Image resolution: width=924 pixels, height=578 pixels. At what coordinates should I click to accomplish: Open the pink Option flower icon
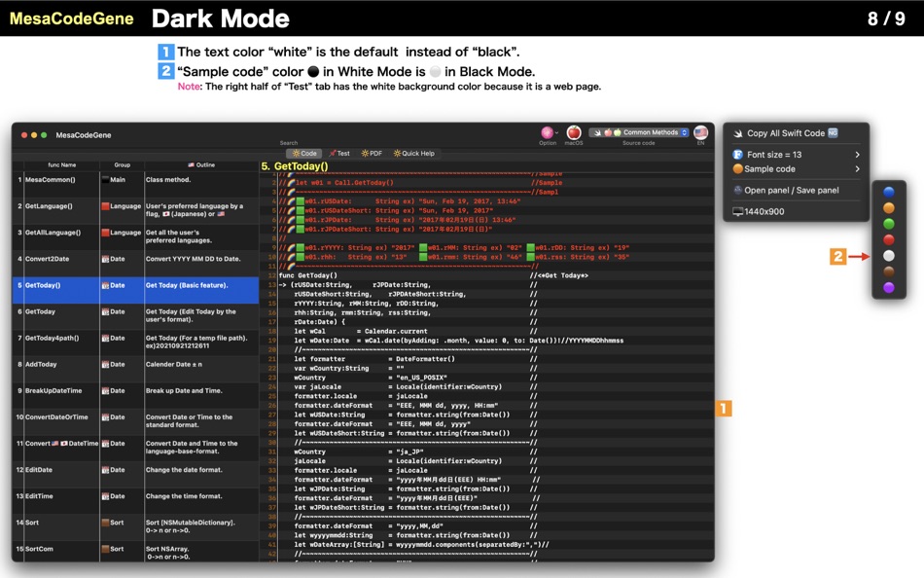547,132
